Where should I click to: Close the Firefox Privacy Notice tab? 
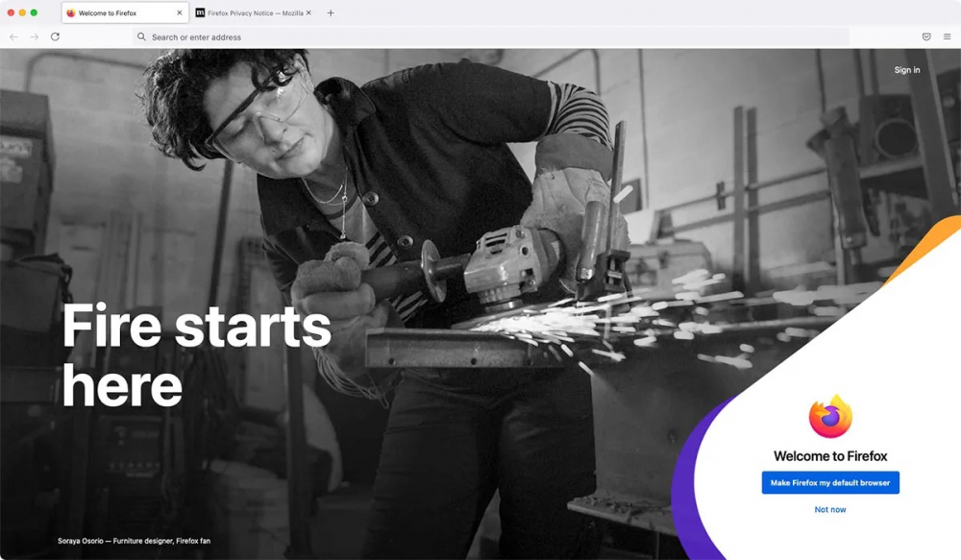tap(308, 12)
